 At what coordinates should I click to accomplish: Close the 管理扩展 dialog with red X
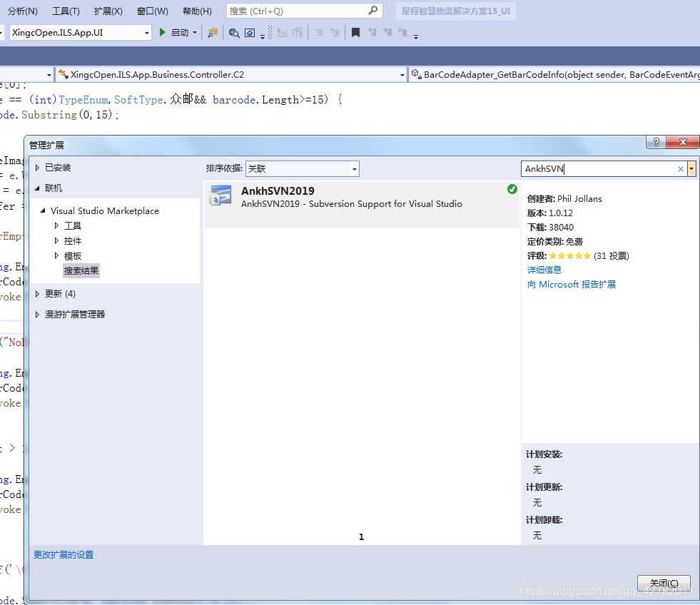(683, 142)
